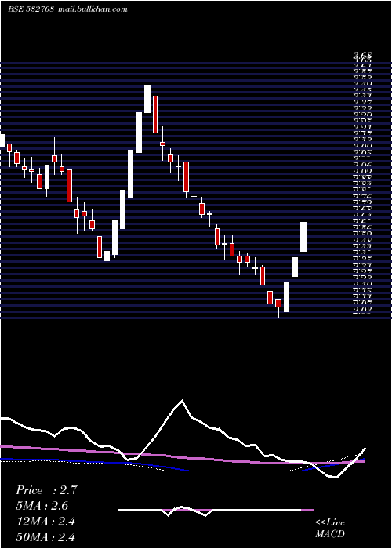
Task: Select the "5MA : 2.6" value
Action: [42, 506]
